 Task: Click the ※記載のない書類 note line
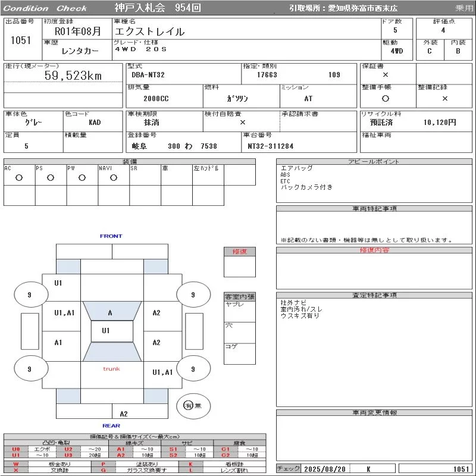click(367, 240)
